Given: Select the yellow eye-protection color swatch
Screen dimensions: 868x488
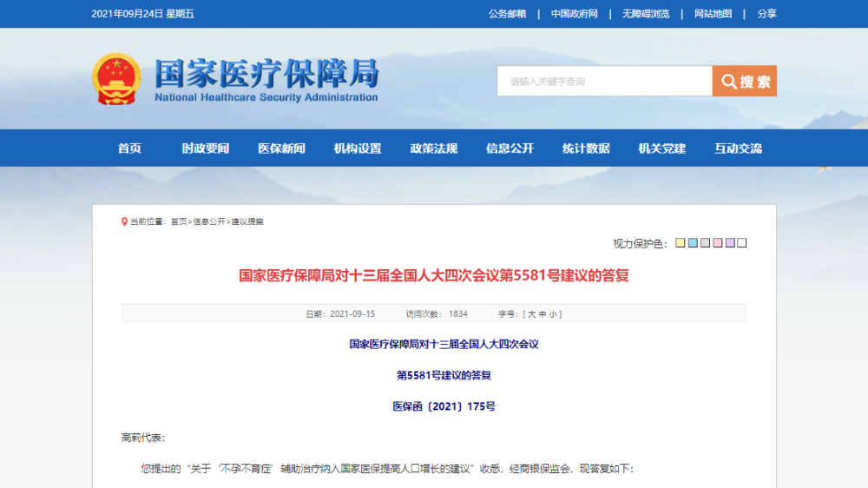Looking at the screenshot, I should (x=681, y=242).
